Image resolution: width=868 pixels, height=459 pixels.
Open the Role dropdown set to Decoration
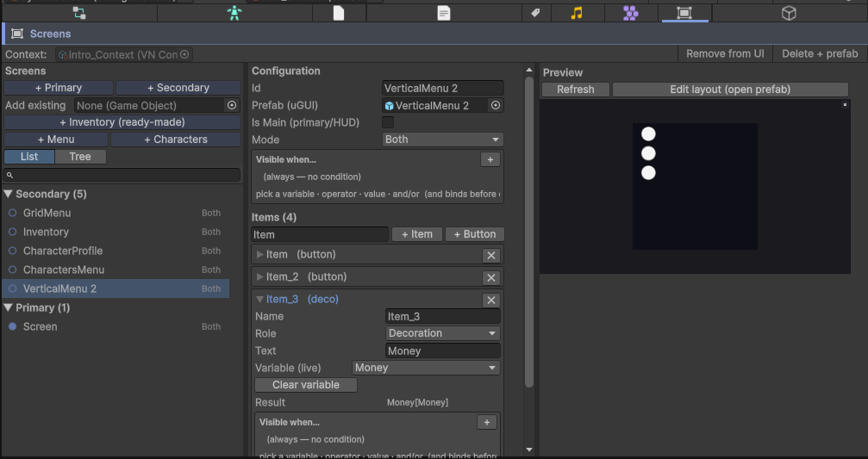(443, 333)
